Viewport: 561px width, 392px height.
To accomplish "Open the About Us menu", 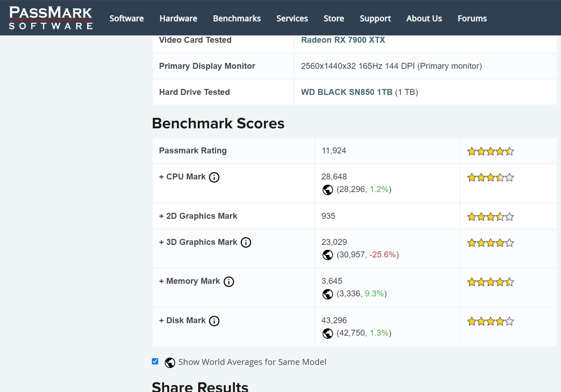I will pos(424,18).
